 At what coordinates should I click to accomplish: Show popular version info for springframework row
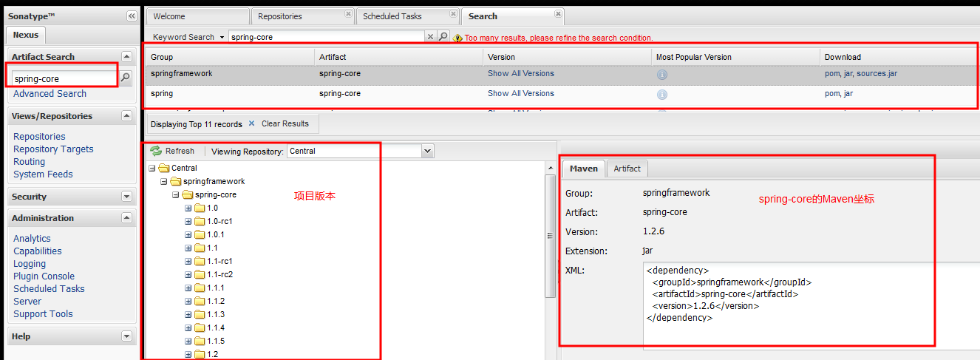click(x=662, y=75)
